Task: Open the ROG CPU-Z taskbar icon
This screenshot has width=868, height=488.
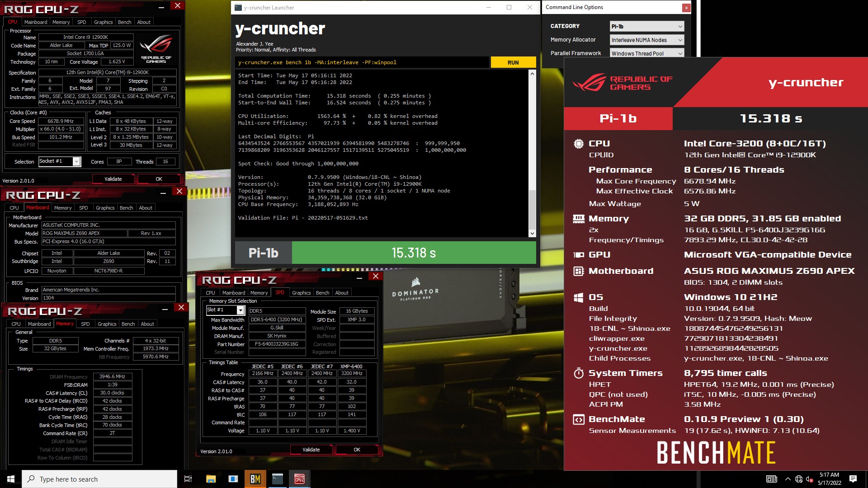Action: click(x=299, y=479)
